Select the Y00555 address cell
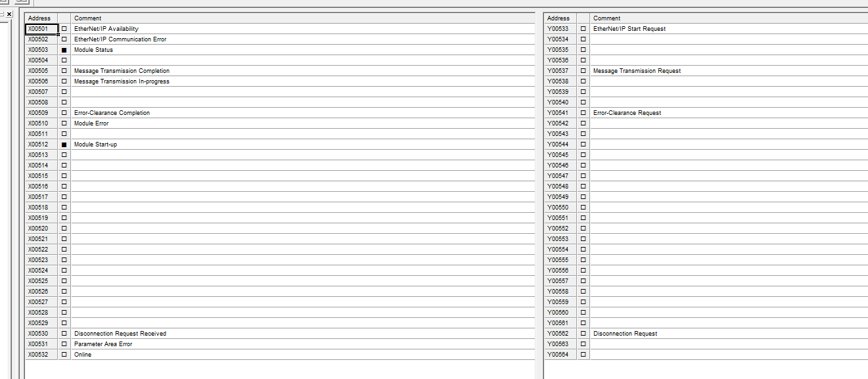 click(x=560, y=260)
